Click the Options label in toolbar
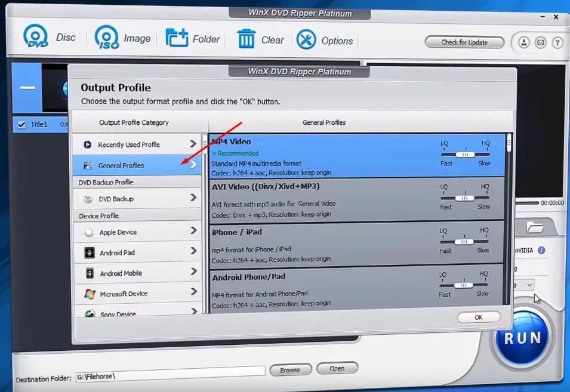The width and height of the screenshot is (570, 392). [337, 41]
